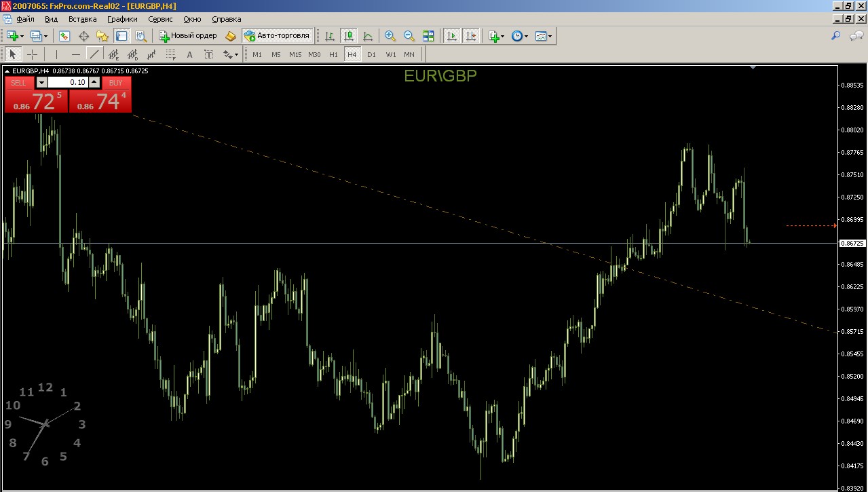The height and width of the screenshot is (492, 868).
Task: Open the profiles icon
Action: [36, 36]
